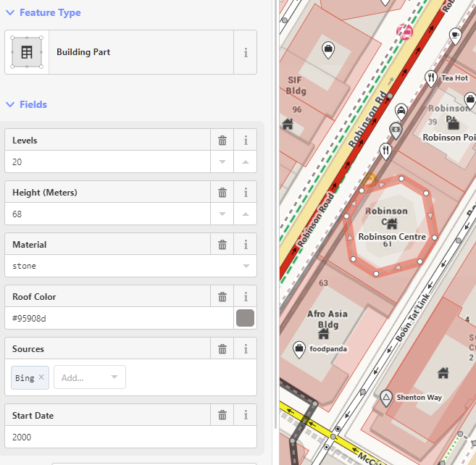Select the office marker above SIF Bldg
The width and height of the screenshot is (476, 465).
[328, 49]
